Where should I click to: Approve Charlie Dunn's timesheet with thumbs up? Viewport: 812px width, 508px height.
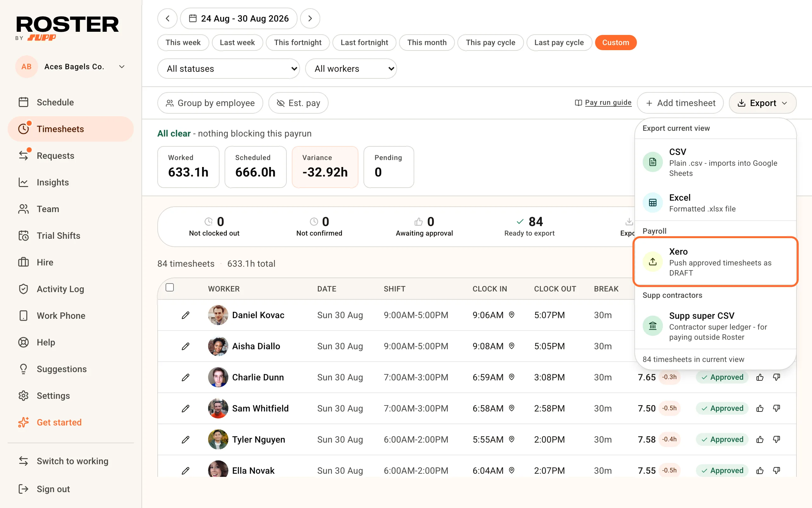(760, 377)
